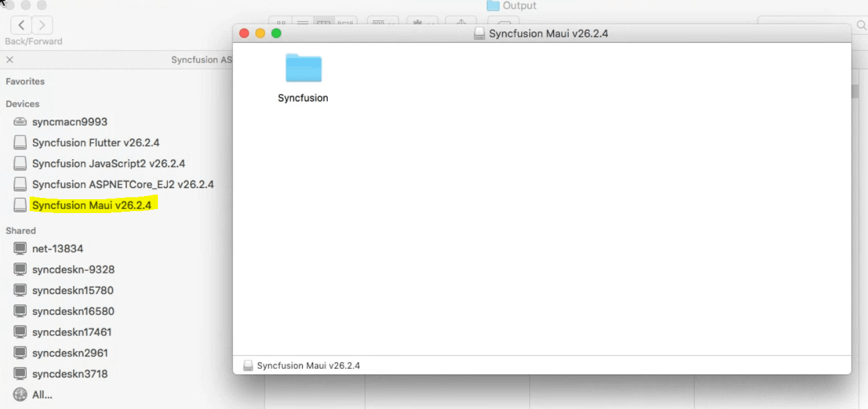
Task: Select shared computer syncdeskn-9328
Action: pos(73,270)
